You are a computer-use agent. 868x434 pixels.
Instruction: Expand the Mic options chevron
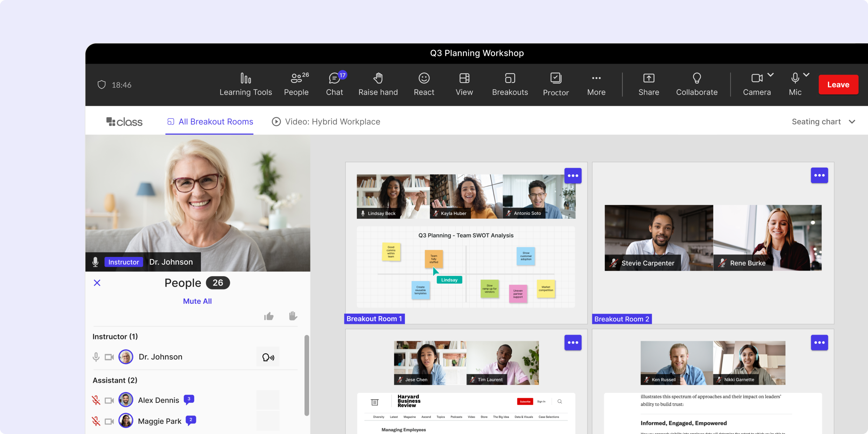[807, 75]
